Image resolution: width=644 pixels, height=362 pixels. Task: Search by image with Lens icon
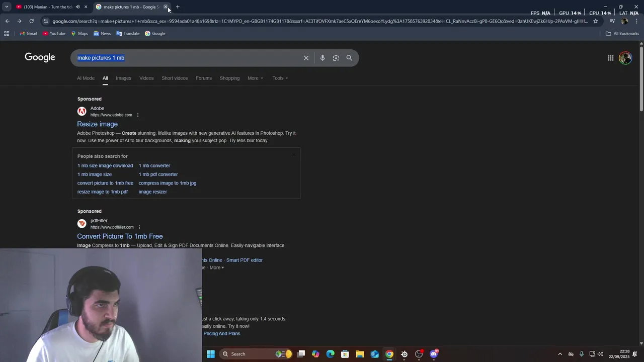click(x=336, y=58)
